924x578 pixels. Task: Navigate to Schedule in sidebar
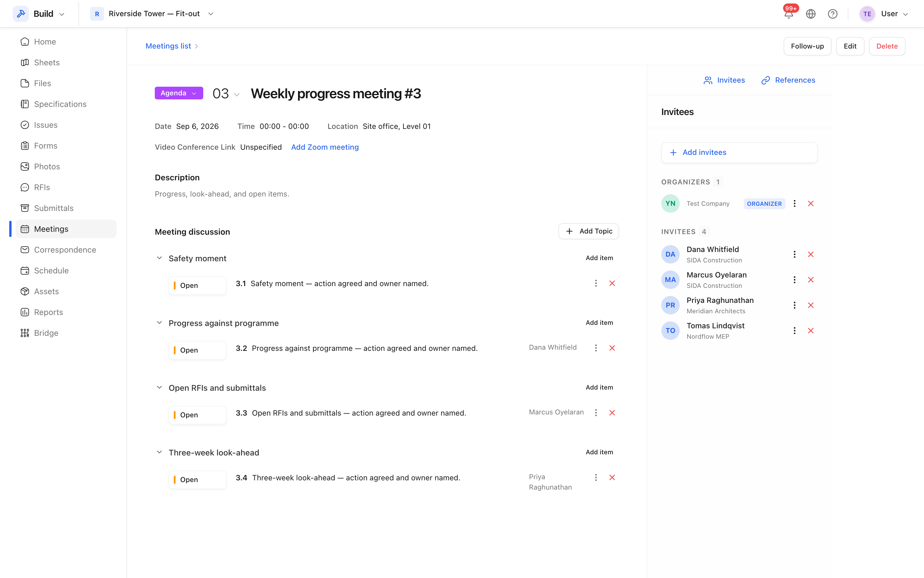[x=66, y=271]
